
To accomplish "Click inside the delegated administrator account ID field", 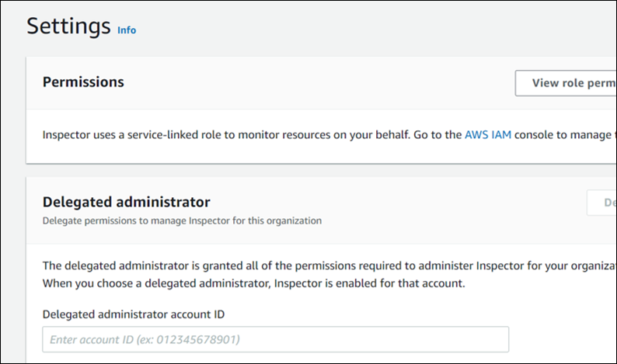I will pos(275,339).
